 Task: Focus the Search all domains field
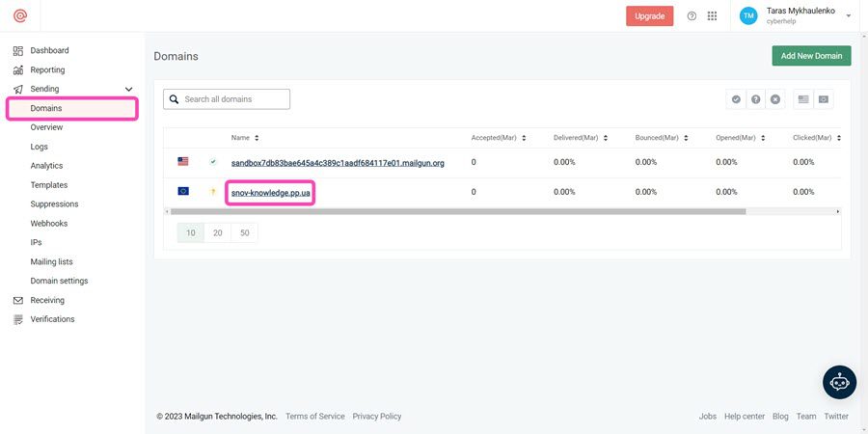click(227, 99)
